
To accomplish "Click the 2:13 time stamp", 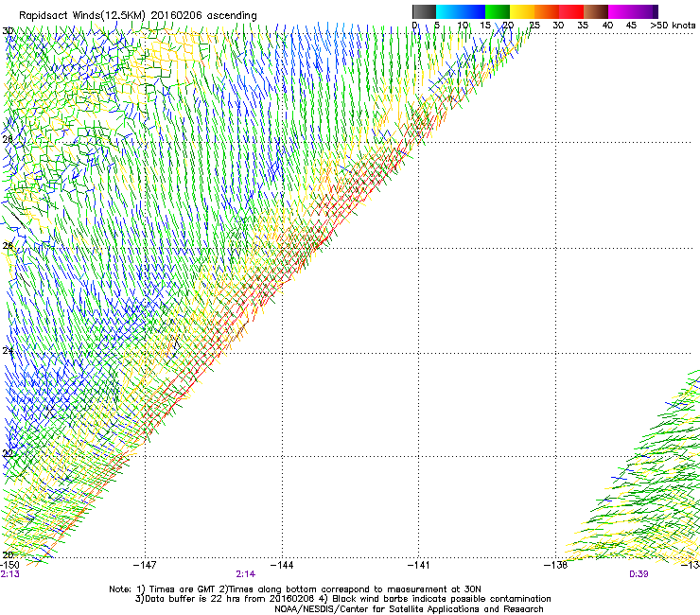I will pos(9,574).
